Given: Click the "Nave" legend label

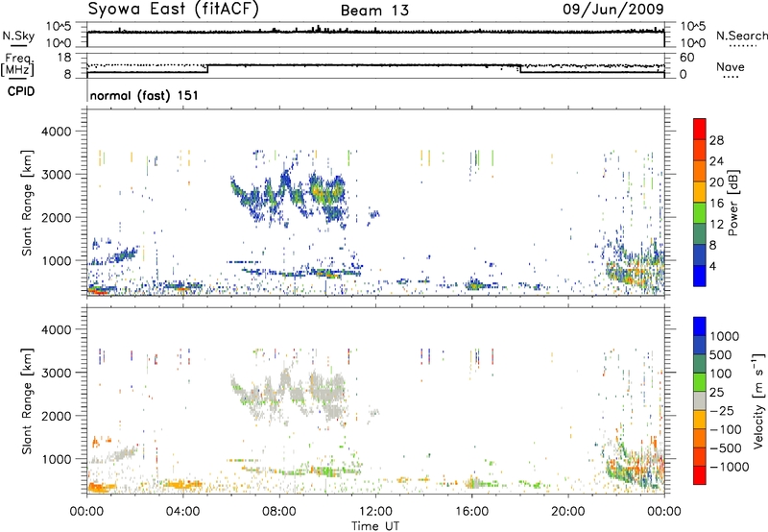Looking at the screenshot, I should point(731,66).
